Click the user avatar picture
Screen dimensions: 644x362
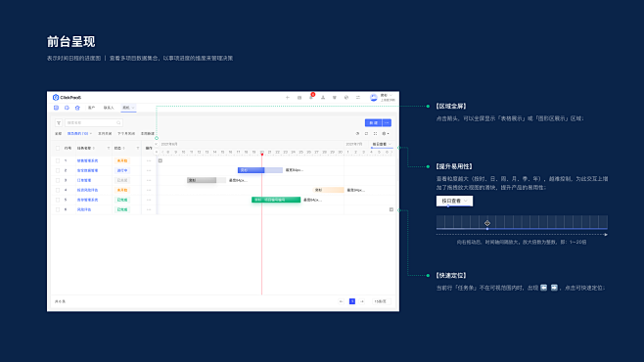373,97
